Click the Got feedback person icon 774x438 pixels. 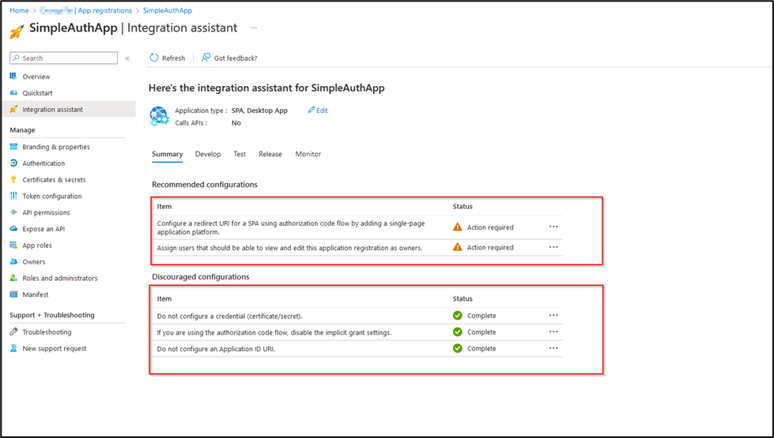(x=205, y=58)
